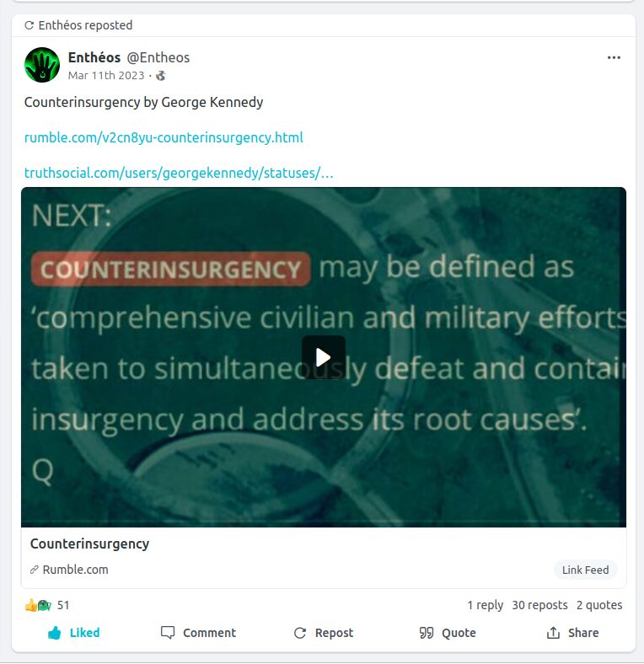Open the rumble.com counterinsurgency link
This screenshot has width=644, height=664.
click(164, 137)
